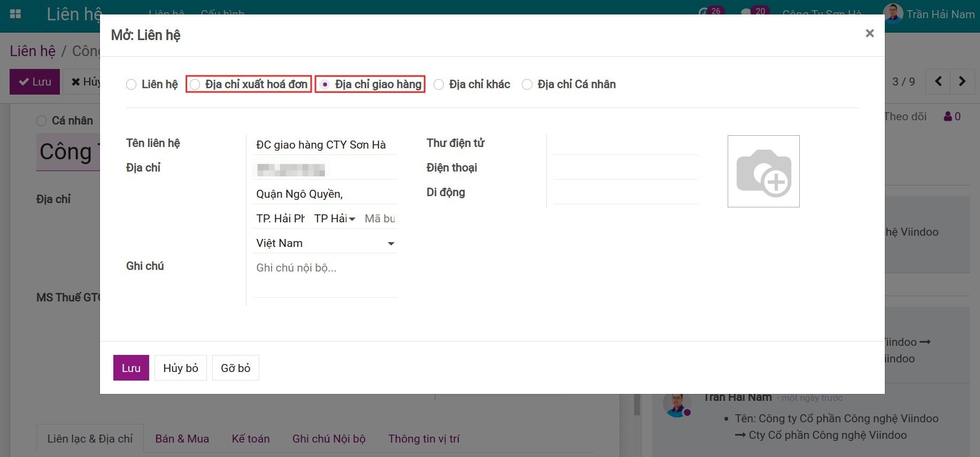Expand the Việt Nam country dropdown
Image resolution: width=980 pixels, height=457 pixels.
click(x=325, y=243)
